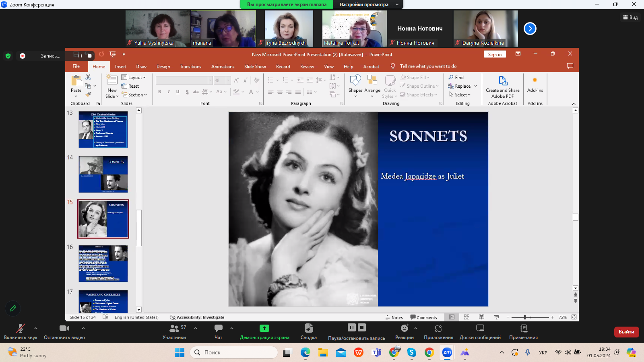Open the Zoom chat panel

[218, 331]
